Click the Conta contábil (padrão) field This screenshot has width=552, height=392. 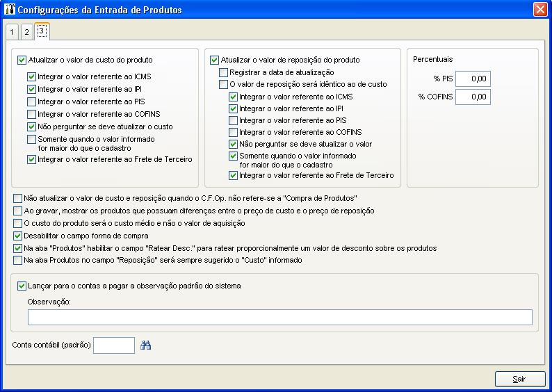pyautogui.click(x=114, y=345)
